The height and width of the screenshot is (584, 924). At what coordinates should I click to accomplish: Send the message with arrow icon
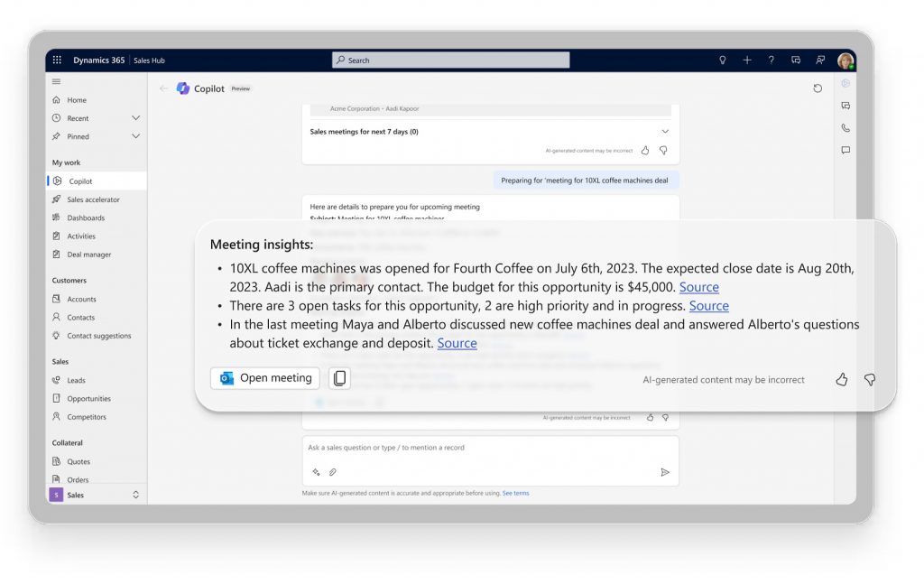pyautogui.click(x=665, y=472)
